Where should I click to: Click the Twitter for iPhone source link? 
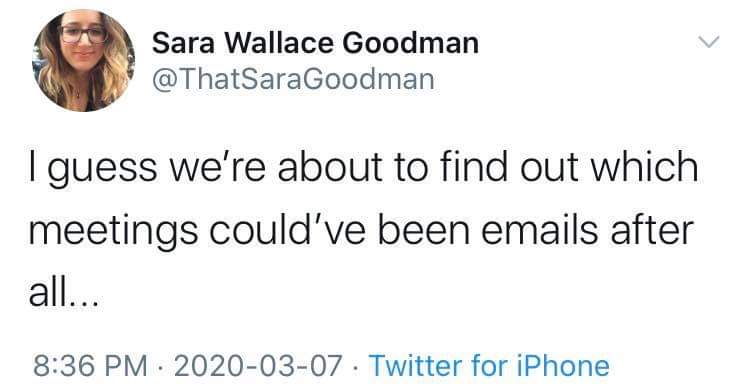489,366
